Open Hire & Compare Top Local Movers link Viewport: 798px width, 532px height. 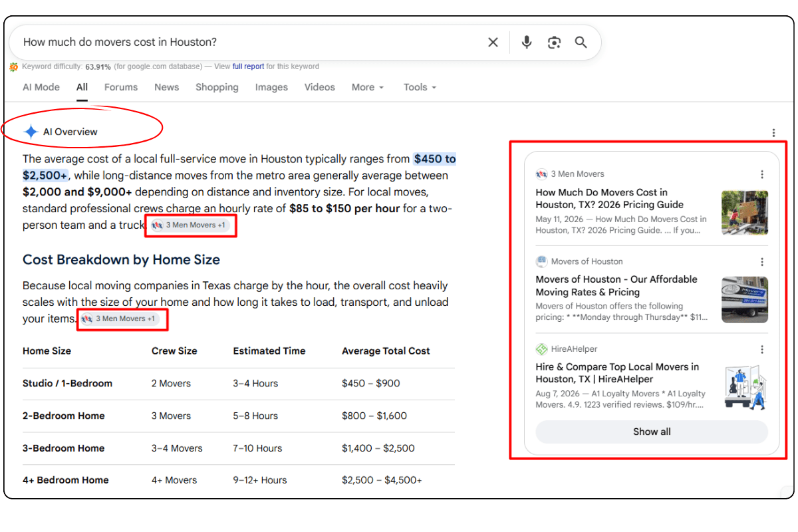click(617, 373)
